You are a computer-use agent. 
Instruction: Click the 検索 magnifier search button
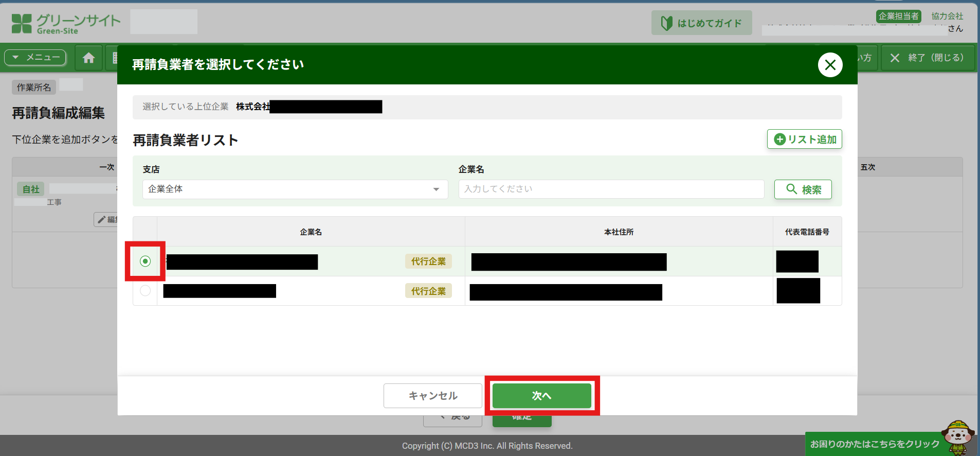pyautogui.click(x=803, y=189)
